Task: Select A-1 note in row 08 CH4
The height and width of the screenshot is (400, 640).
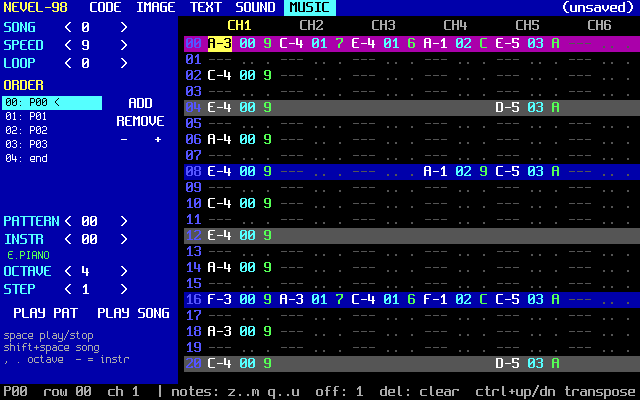Action: pos(436,171)
